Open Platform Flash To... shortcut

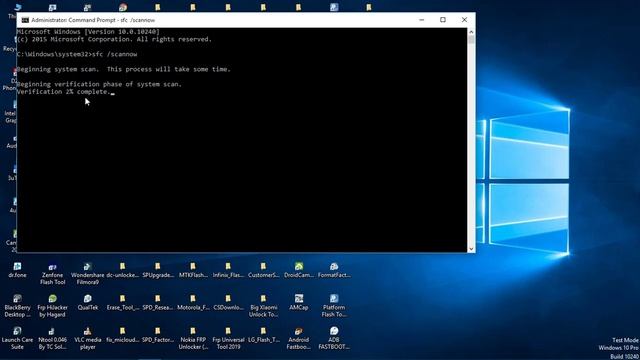coord(334,306)
